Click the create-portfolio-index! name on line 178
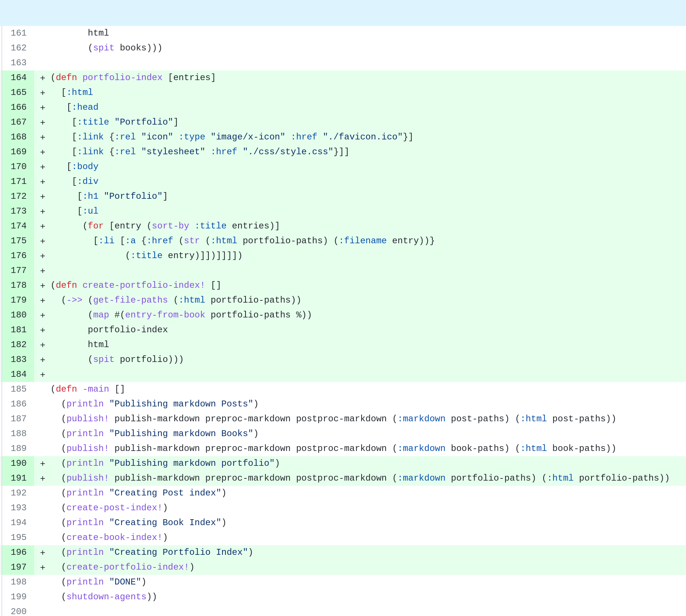The height and width of the screenshot is (616, 686). 144,285
